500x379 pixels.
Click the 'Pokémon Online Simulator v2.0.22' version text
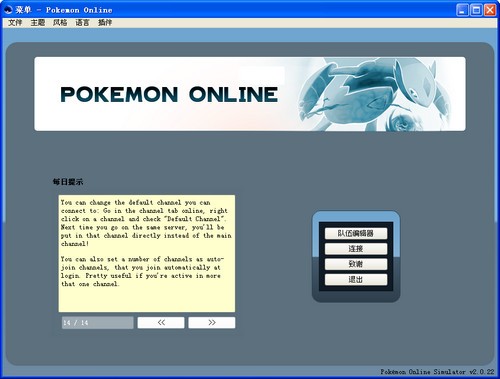point(437,371)
